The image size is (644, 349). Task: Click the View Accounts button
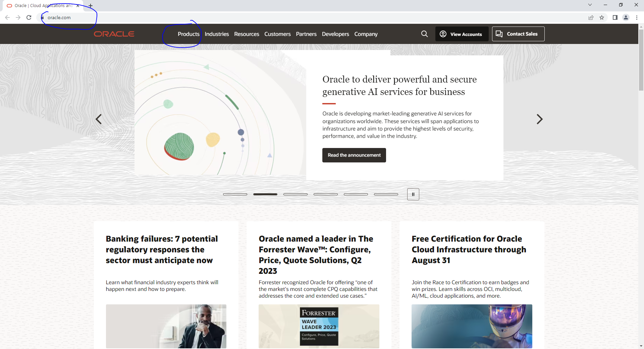[x=462, y=34]
